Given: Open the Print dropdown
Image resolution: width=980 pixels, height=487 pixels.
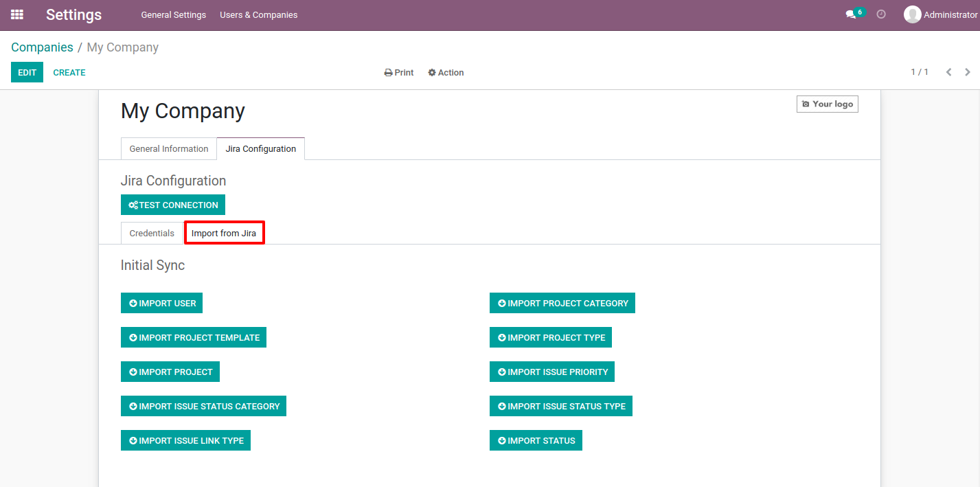Looking at the screenshot, I should (399, 73).
